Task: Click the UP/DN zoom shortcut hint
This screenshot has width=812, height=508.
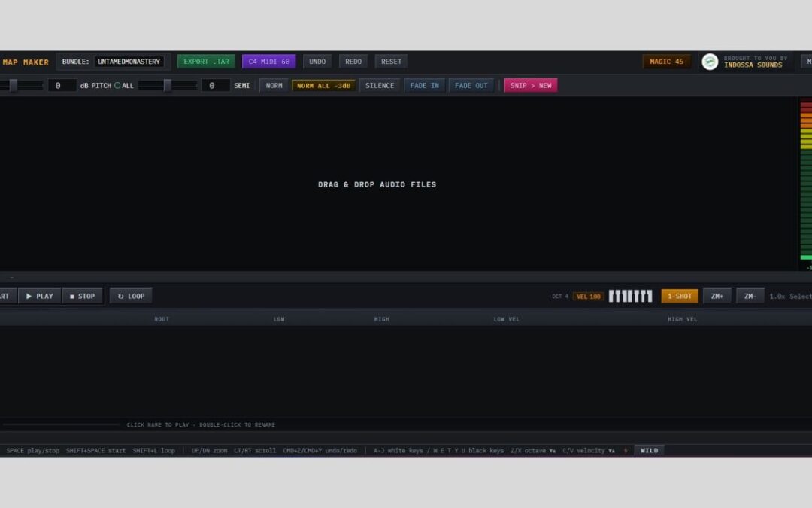Action: [x=209, y=451]
